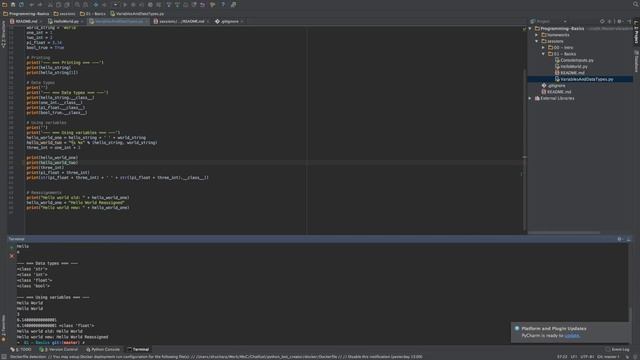Select HelloWorld.py in the project tree
The image size is (640, 360).
[571, 67]
